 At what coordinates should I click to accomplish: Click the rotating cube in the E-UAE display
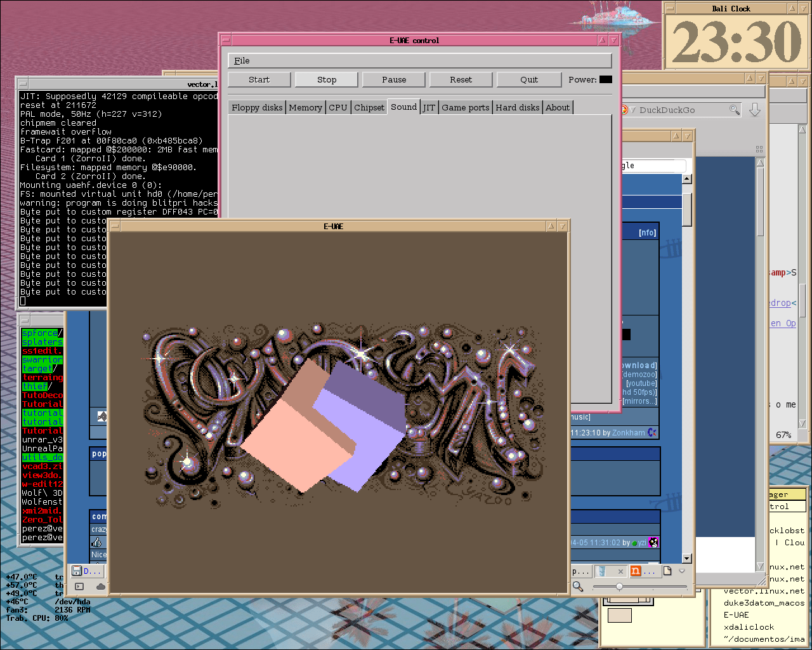coord(324,427)
